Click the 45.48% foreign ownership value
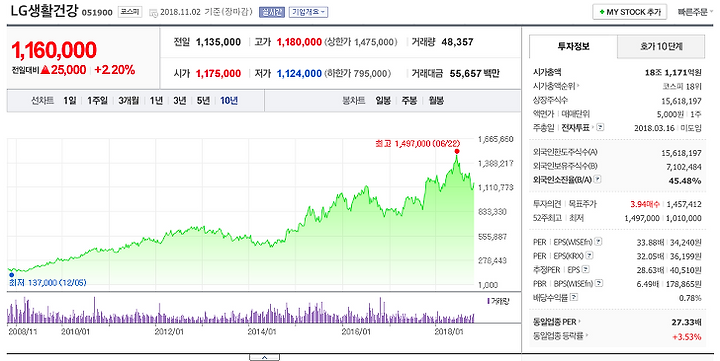The height and width of the screenshot is (361, 720). click(x=685, y=180)
